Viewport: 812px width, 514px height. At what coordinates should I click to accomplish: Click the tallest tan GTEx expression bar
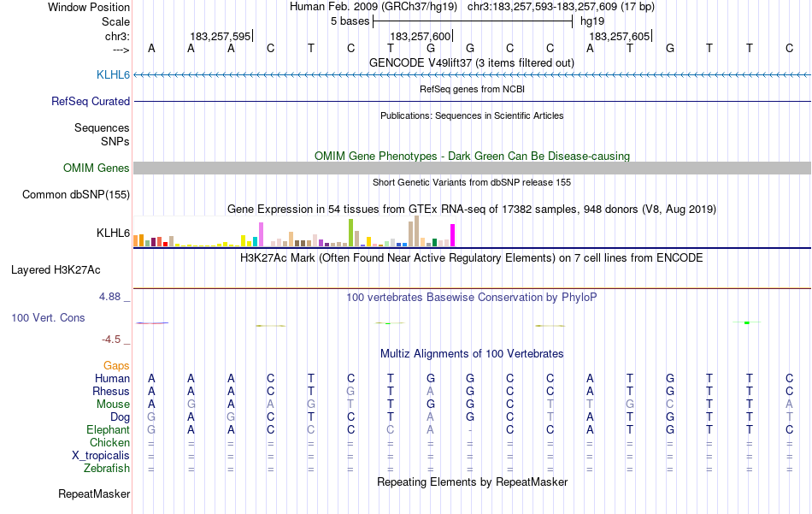click(x=416, y=231)
